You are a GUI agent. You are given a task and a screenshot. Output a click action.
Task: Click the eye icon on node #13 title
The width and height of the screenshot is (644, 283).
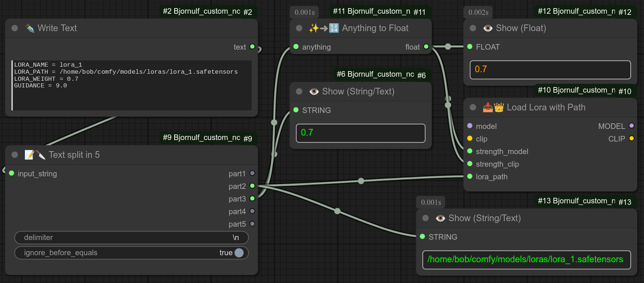pos(440,218)
